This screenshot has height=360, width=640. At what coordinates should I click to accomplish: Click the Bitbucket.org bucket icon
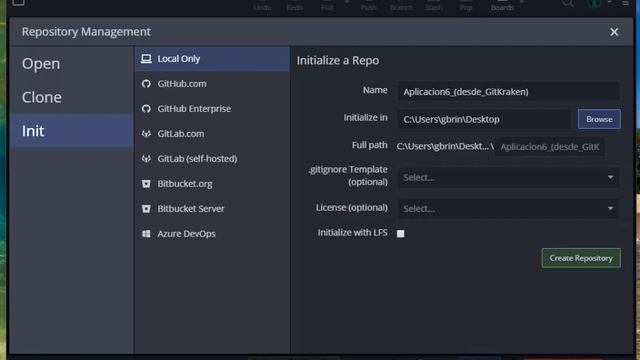coord(146,184)
